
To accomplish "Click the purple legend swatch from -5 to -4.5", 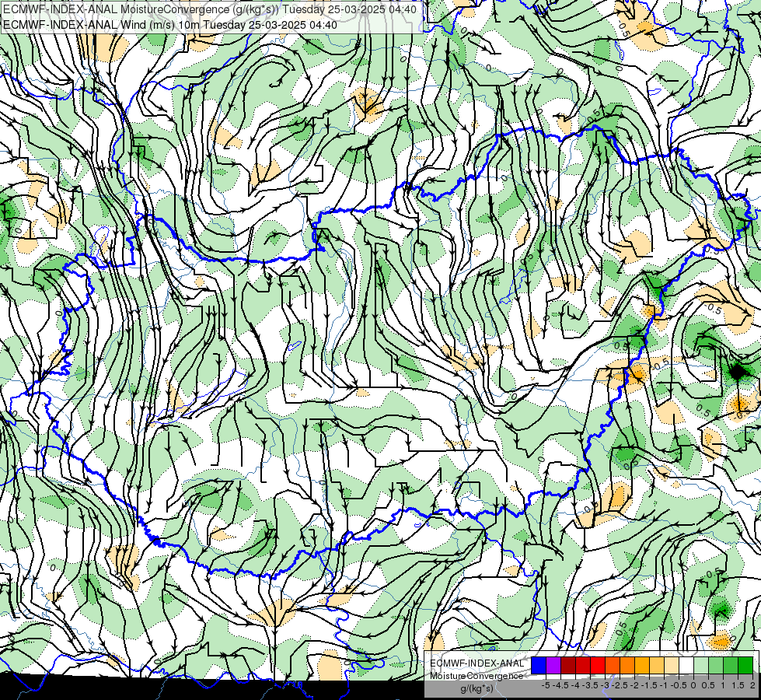I will click(553, 666).
